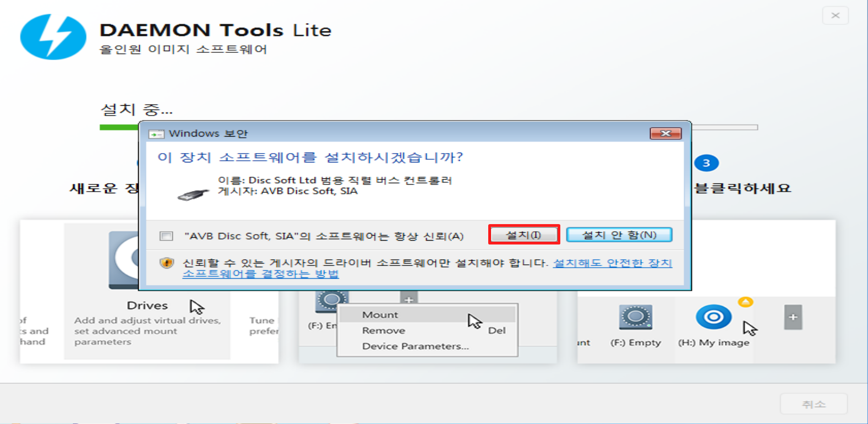Click the installation progress bar
The width and height of the screenshot is (868, 424).
point(428,127)
